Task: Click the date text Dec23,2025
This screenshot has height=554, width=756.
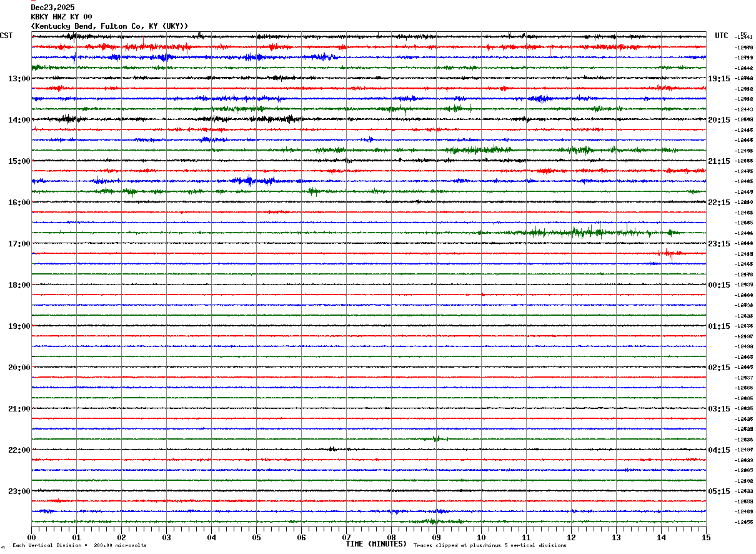Action: (x=53, y=8)
